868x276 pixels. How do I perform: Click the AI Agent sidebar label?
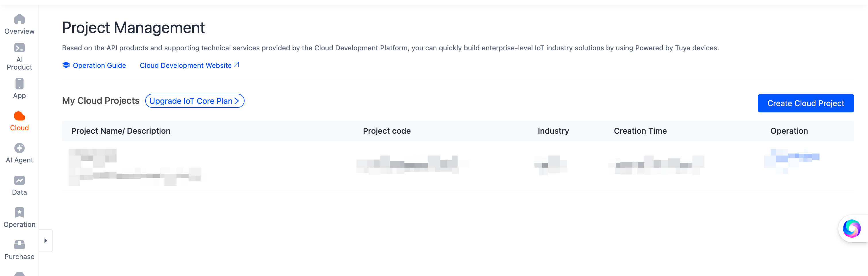click(20, 160)
